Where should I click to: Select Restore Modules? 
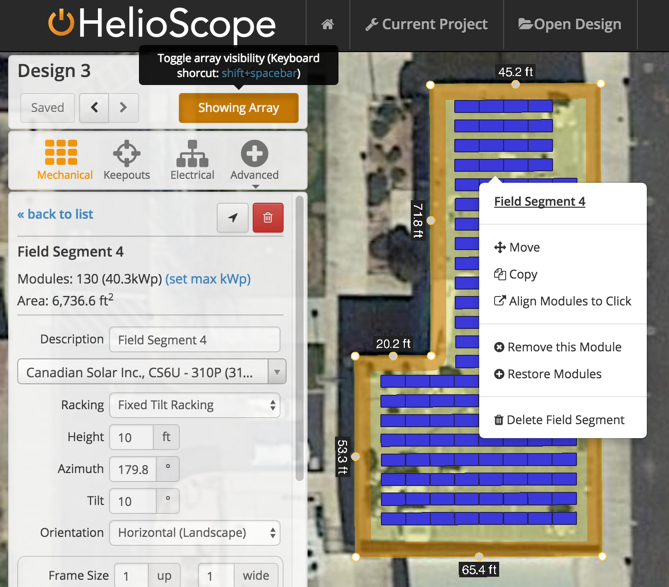pyautogui.click(x=548, y=374)
